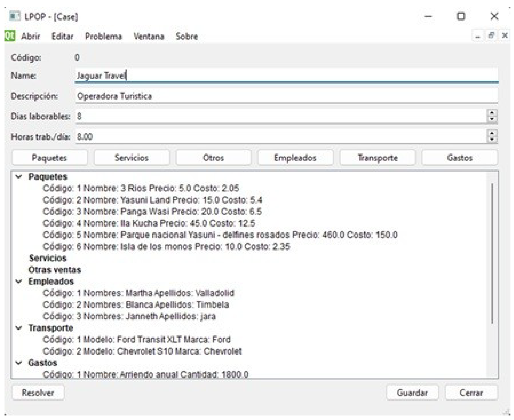Screen dimensions: 514x420
Task: Collapse the Paquetes tree node
Action: point(19,177)
